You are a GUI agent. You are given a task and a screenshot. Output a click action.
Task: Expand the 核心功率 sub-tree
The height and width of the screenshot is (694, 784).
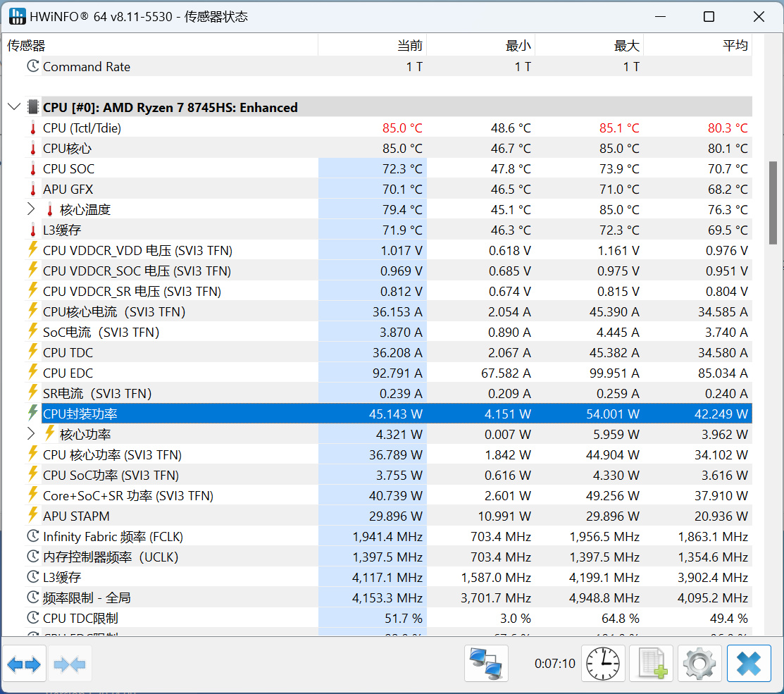[31, 433]
